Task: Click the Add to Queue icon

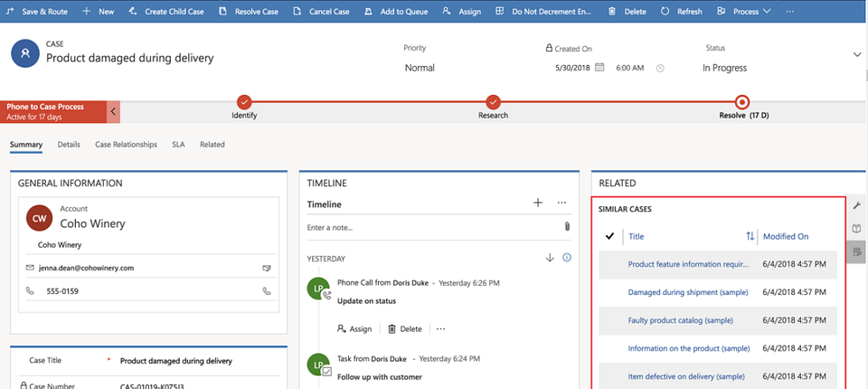Action: (369, 11)
